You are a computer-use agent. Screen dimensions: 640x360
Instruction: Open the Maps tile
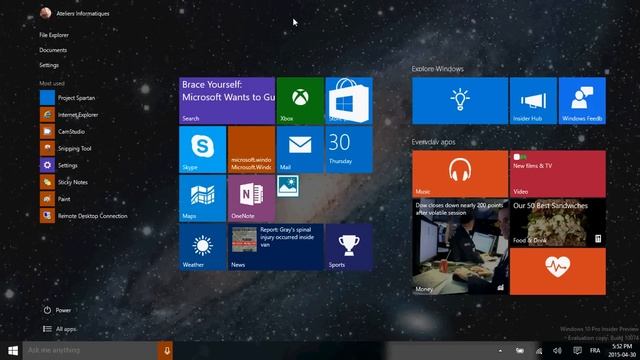(202, 198)
